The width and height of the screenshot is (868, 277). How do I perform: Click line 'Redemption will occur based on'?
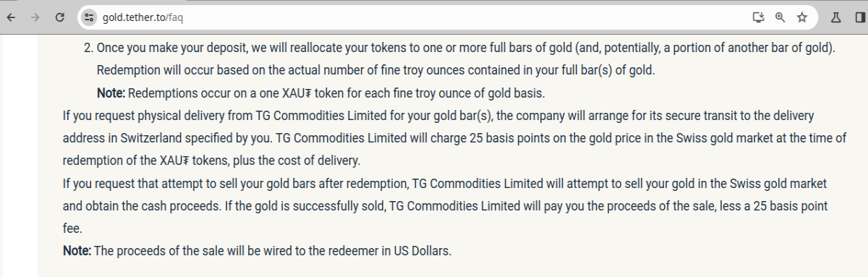375,71
